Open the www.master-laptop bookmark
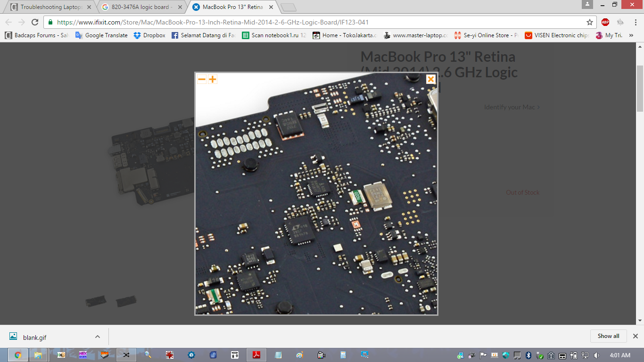Viewport: 644px width, 362px height. [415, 35]
